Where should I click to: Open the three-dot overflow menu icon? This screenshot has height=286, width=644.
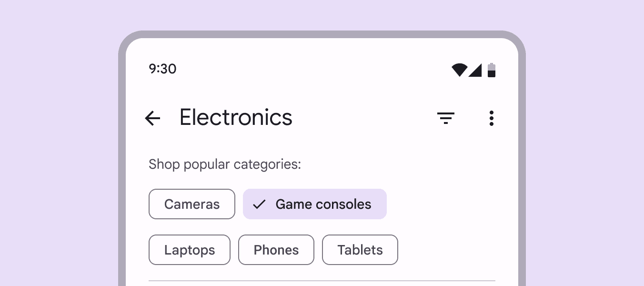(492, 118)
